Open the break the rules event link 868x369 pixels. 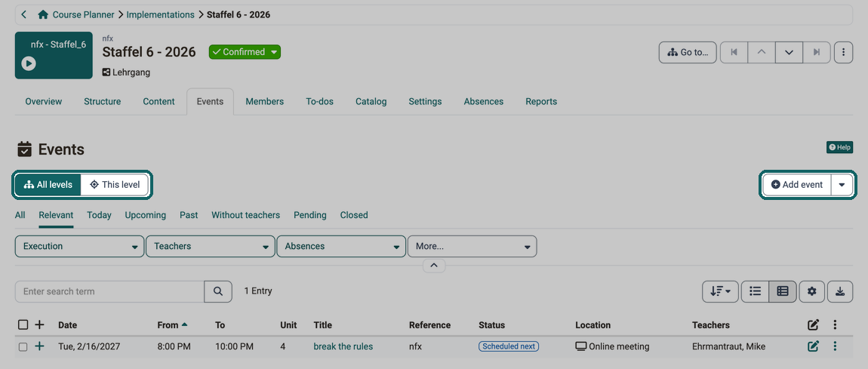(x=343, y=347)
